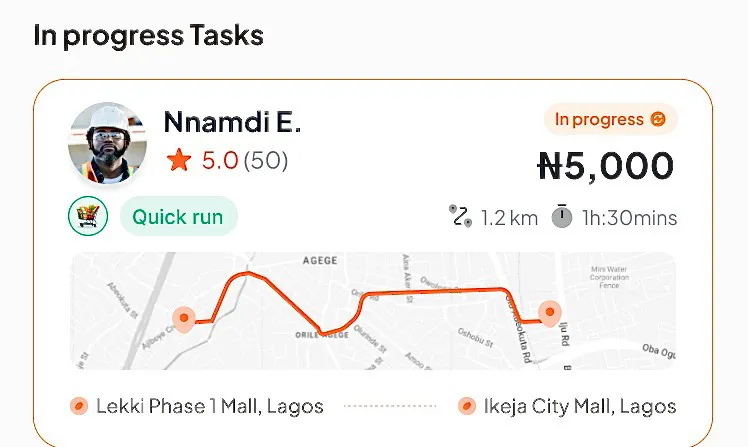Select the Quick run tag

pos(178,217)
